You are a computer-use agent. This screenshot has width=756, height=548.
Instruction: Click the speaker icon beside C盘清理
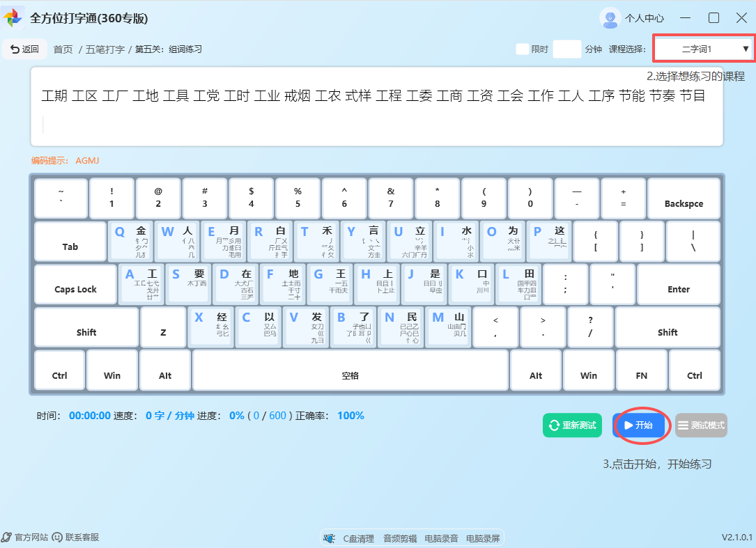[329, 538]
